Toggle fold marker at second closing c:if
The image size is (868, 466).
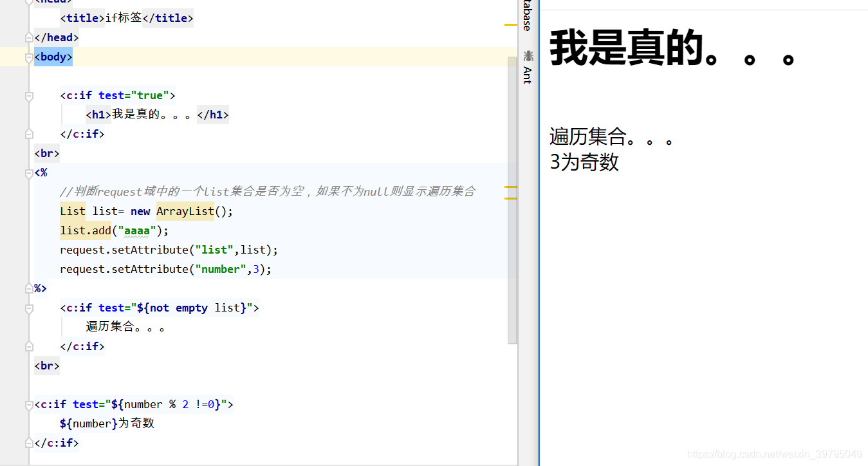click(x=29, y=346)
